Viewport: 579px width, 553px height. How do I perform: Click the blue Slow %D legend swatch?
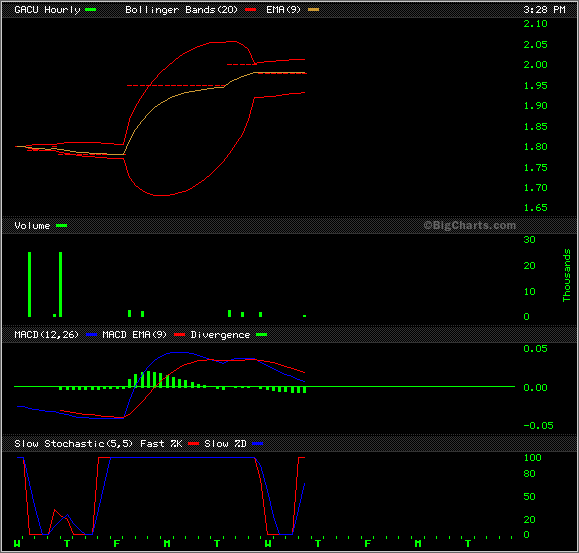(257, 443)
